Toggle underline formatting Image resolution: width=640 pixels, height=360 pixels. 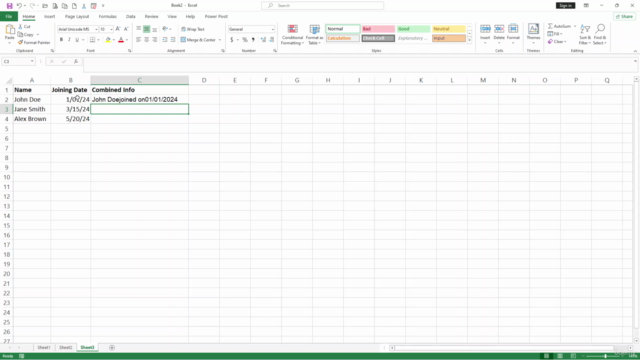(x=77, y=40)
